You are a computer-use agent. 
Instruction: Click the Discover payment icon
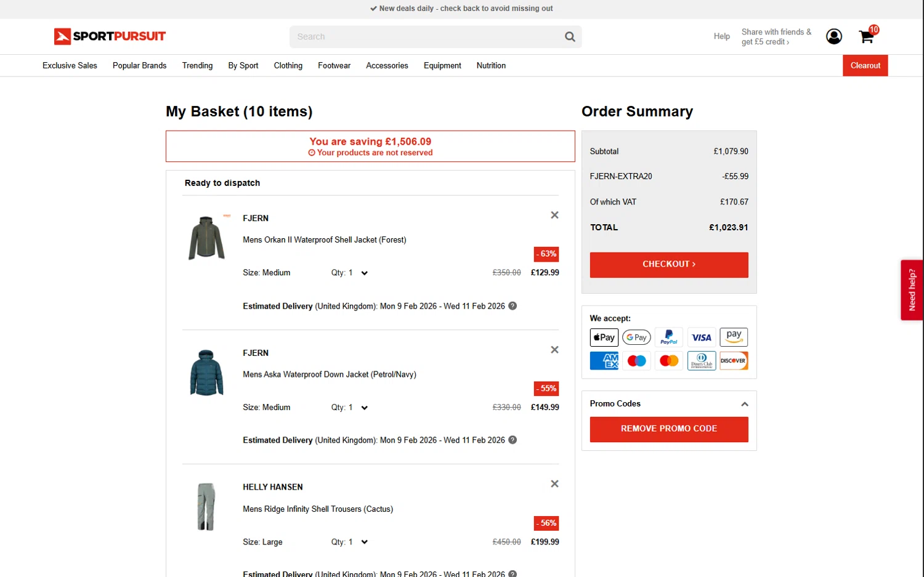734,361
